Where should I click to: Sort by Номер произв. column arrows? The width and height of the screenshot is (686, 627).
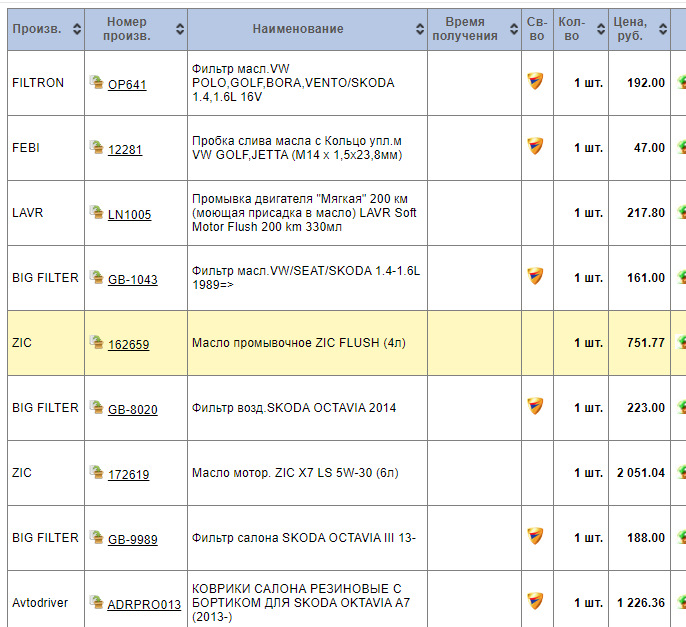[x=180, y=29]
